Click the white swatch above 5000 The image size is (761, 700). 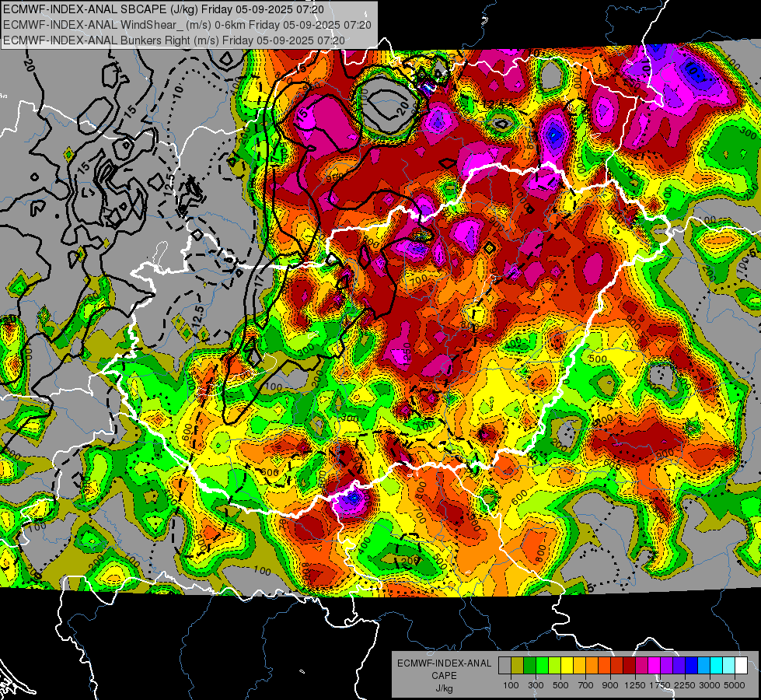point(742,665)
